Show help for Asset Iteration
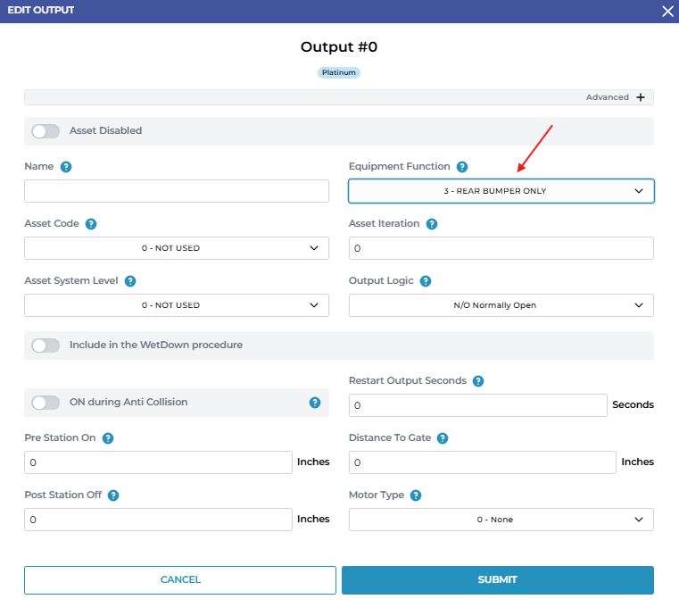The height and width of the screenshot is (616, 679). point(432,224)
